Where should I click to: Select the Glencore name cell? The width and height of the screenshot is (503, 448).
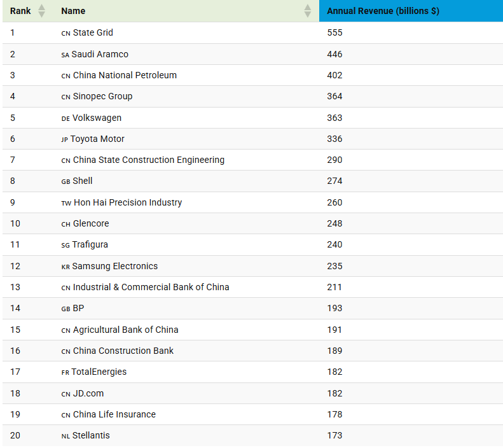click(x=91, y=223)
